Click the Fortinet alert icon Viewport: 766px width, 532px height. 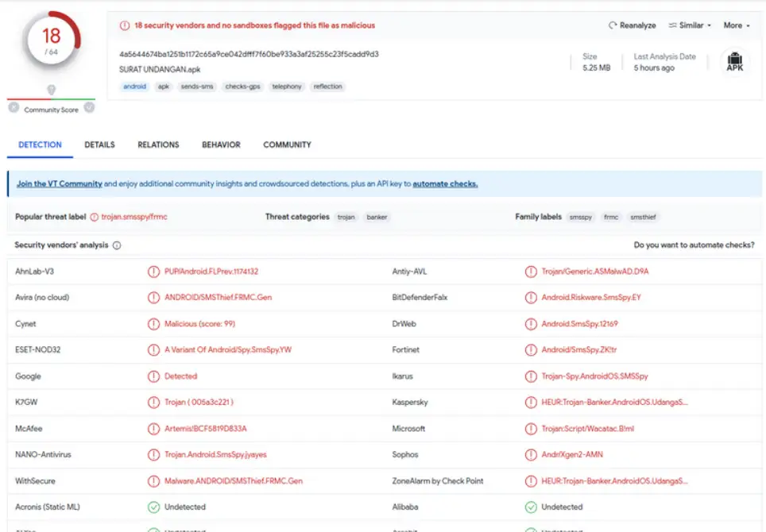coord(531,349)
